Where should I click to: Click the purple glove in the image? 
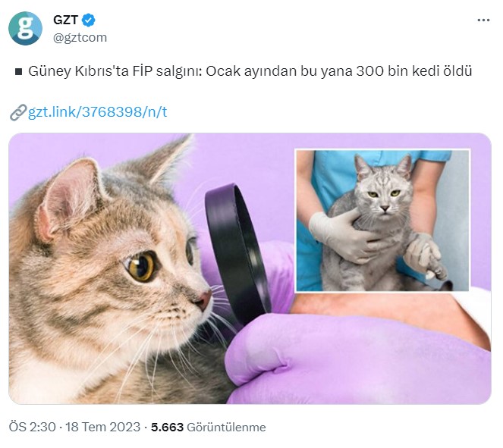pos(356,359)
